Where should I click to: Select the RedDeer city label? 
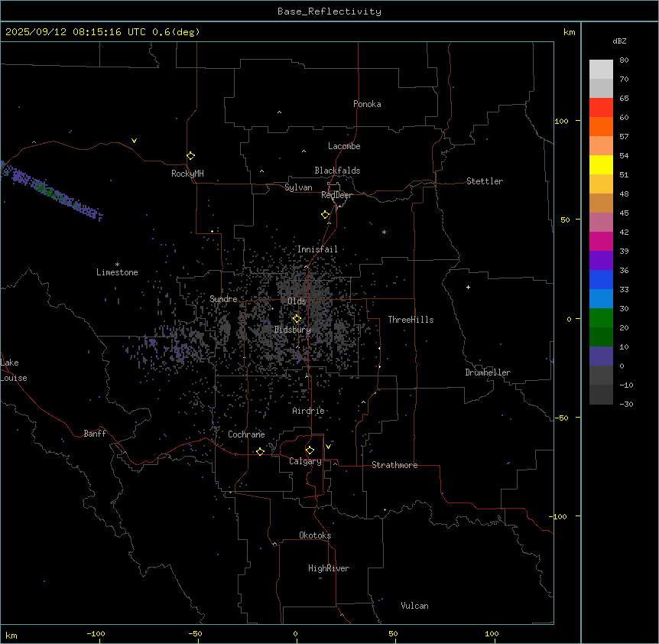coord(337,195)
